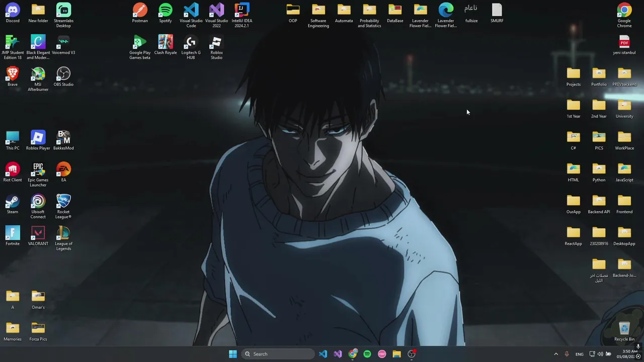
Task: Open the Windows Start menu
Action: (233, 354)
